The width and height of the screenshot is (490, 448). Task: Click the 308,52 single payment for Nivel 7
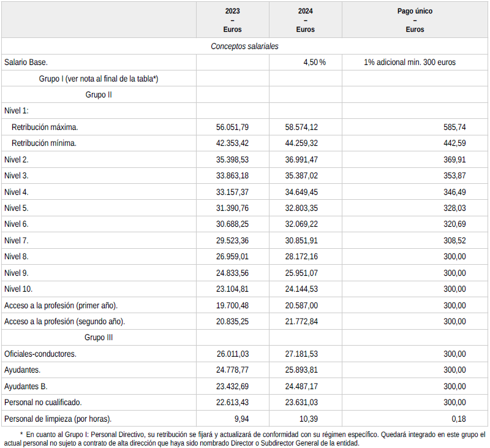click(454, 240)
